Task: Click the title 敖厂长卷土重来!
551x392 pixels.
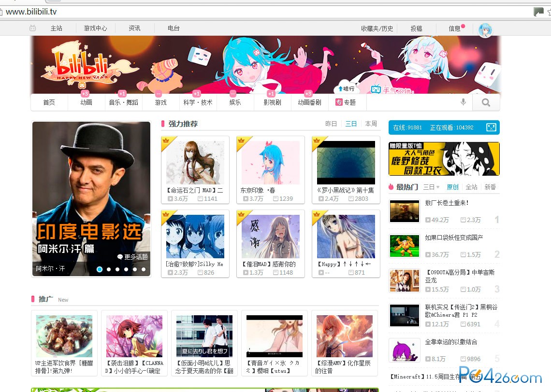Action: click(447, 203)
